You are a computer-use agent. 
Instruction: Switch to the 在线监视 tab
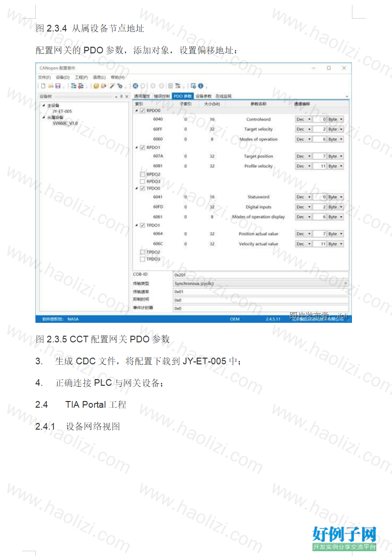[x=224, y=96]
